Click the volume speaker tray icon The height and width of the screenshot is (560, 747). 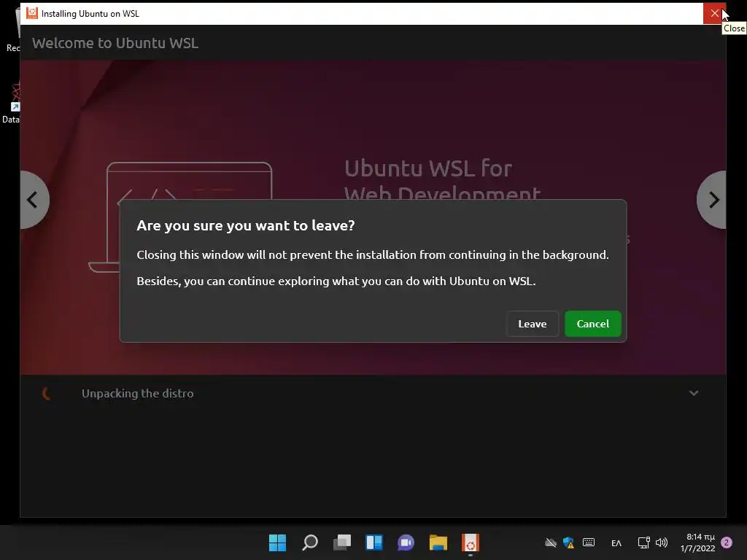(x=661, y=542)
